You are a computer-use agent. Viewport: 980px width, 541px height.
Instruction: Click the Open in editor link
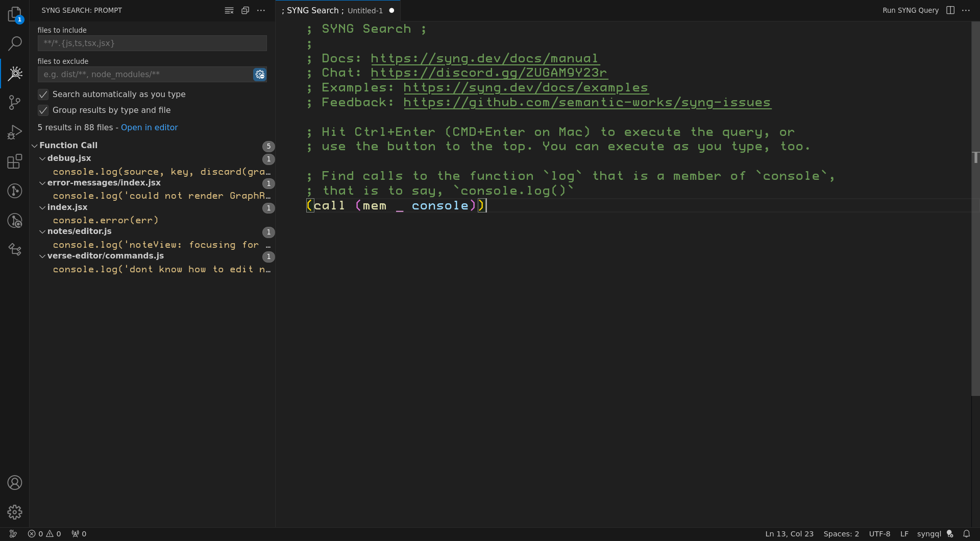click(149, 127)
